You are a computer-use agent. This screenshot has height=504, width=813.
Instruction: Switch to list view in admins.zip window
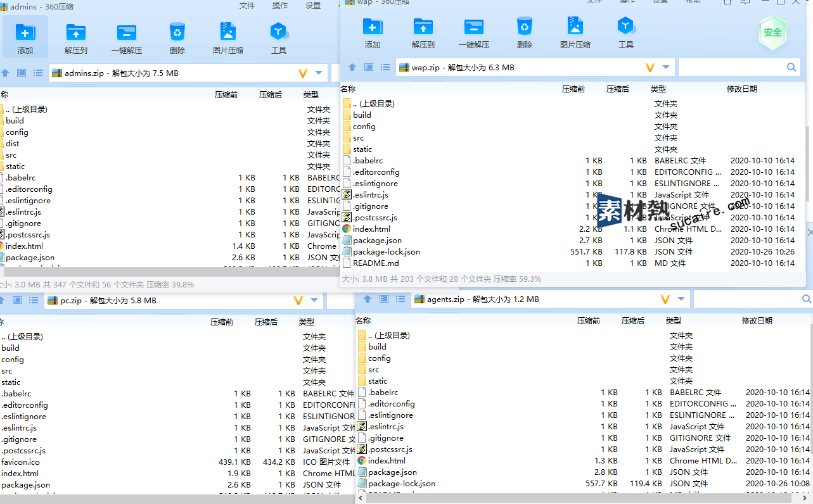[x=38, y=73]
